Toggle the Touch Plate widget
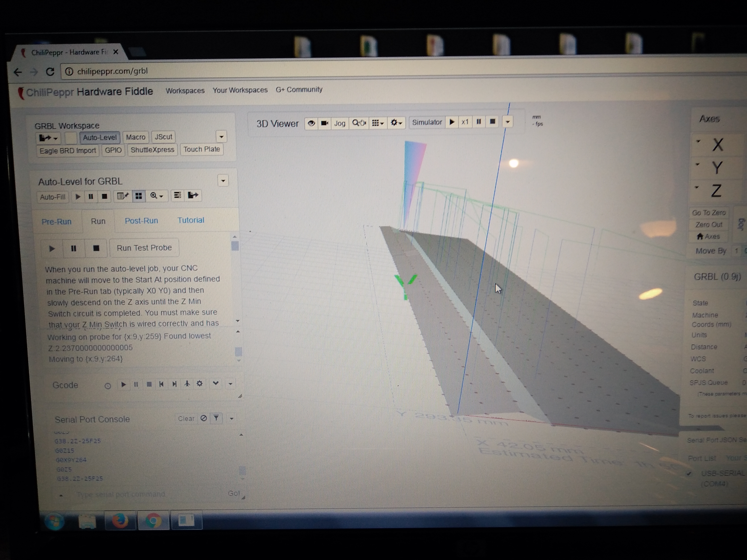Screen dimensions: 747x560 tap(202, 149)
